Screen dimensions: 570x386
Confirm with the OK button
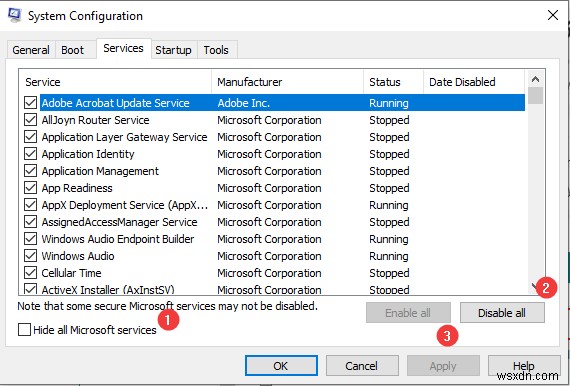pyautogui.click(x=281, y=366)
